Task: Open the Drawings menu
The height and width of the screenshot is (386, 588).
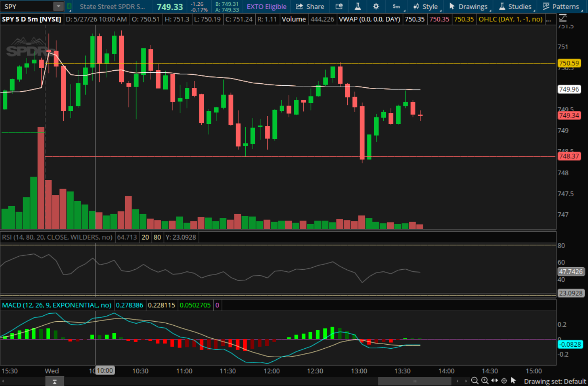Action: [469, 6]
